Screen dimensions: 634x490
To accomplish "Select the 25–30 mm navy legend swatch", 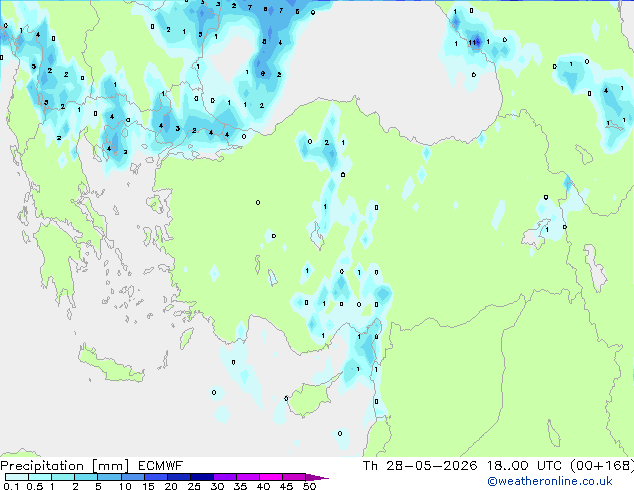I will [x=202, y=477].
